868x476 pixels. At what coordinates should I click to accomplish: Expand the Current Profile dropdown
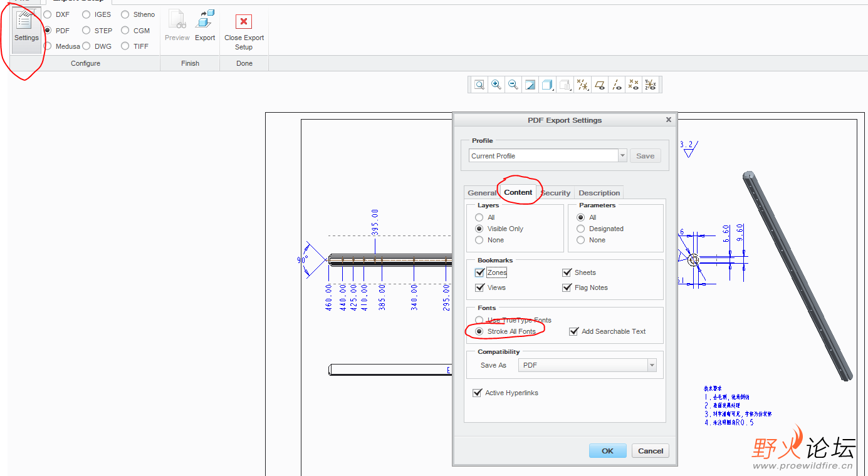tap(622, 156)
